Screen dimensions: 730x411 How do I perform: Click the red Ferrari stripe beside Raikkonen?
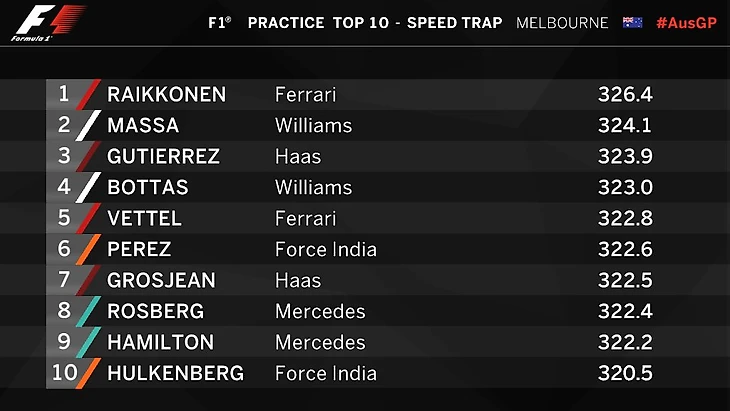(89, 95)
